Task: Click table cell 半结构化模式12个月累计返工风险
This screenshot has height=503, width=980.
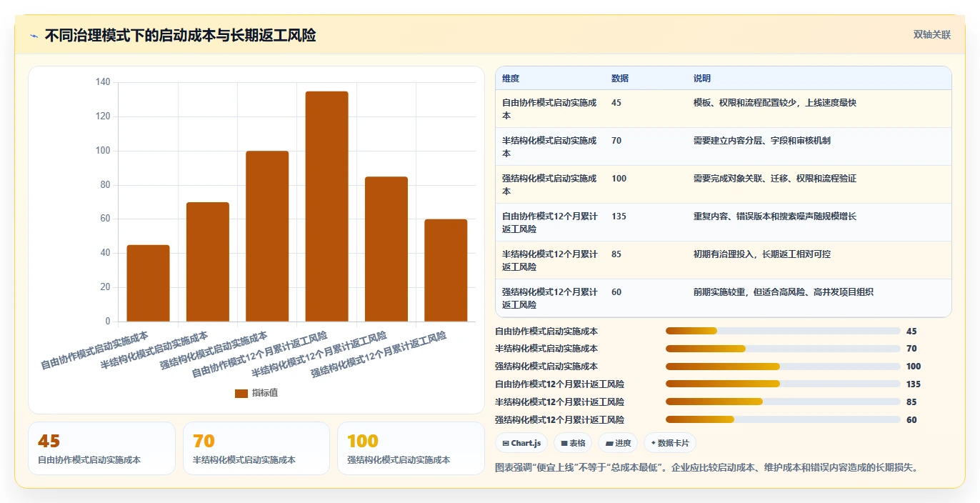Action: 549,260
